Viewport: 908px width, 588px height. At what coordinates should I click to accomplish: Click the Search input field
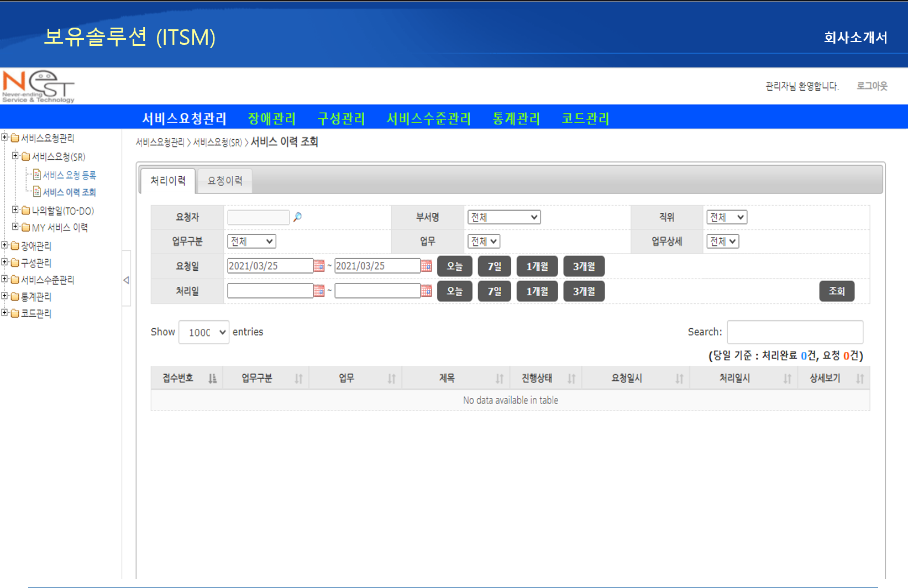pos(795,332)
